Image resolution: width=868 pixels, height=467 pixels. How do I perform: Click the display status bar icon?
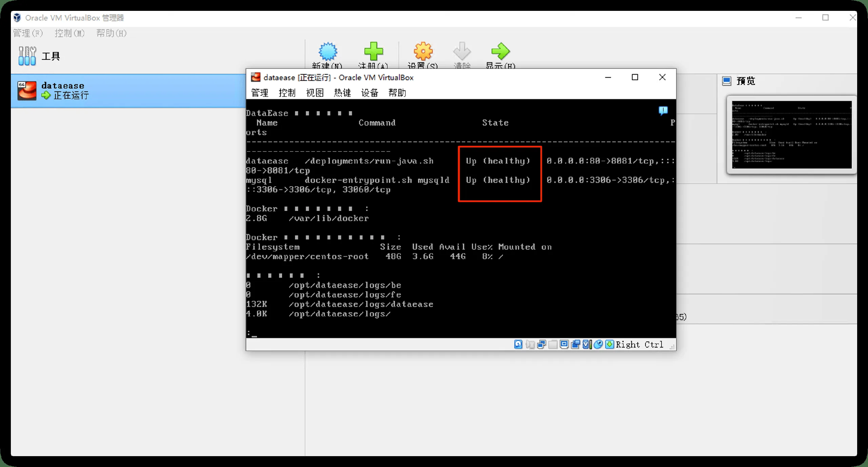point(564,344)
